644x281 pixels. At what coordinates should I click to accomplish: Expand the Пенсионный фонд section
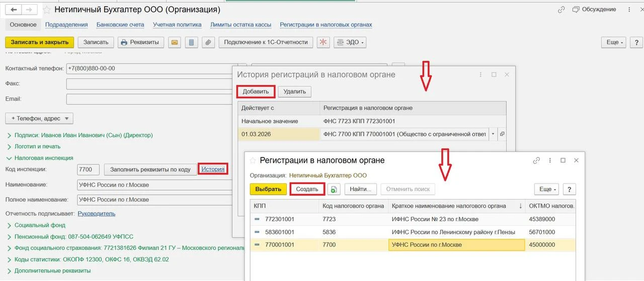point(9,237)
